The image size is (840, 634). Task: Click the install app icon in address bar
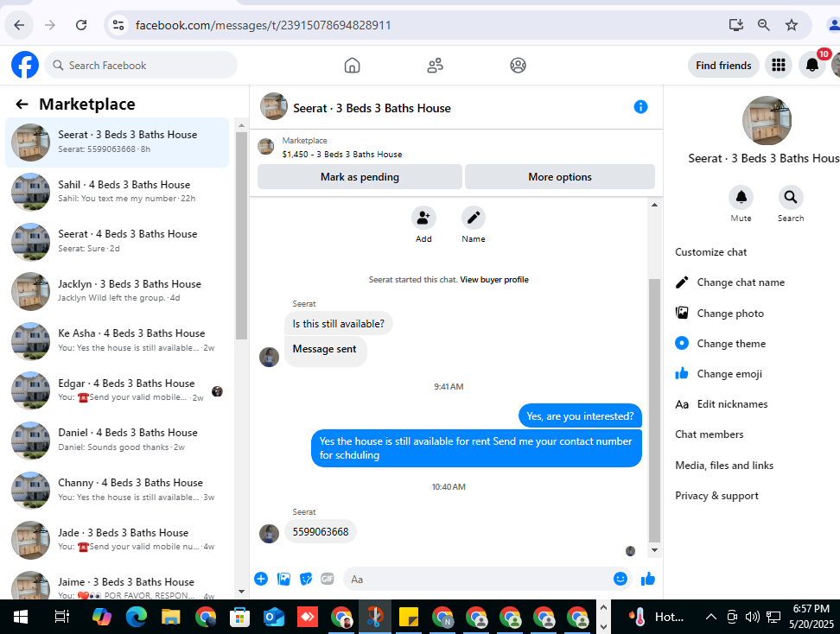coord(735,25)
